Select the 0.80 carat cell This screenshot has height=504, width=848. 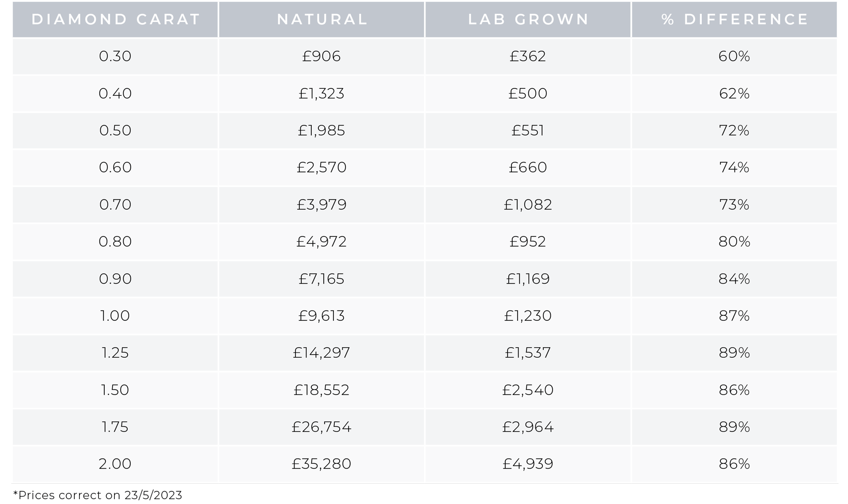[115, 242]
